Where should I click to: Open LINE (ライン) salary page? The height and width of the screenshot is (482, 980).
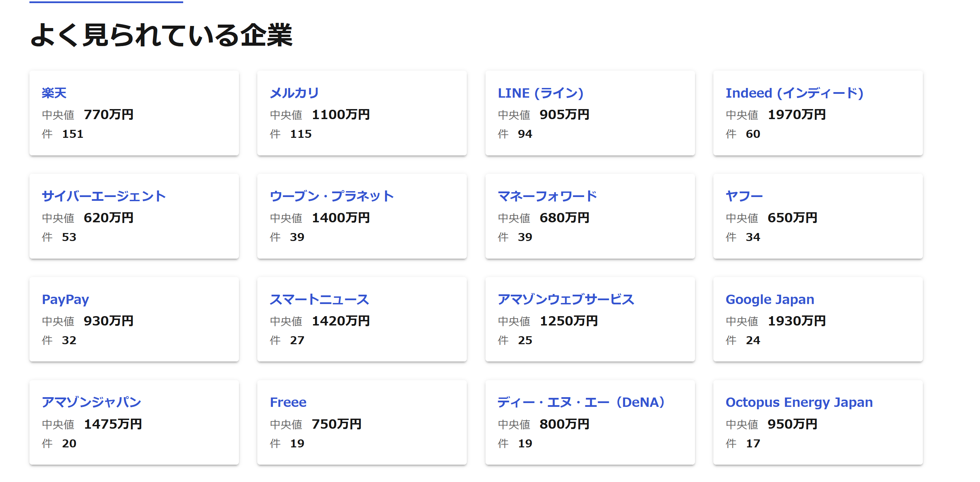540,93
